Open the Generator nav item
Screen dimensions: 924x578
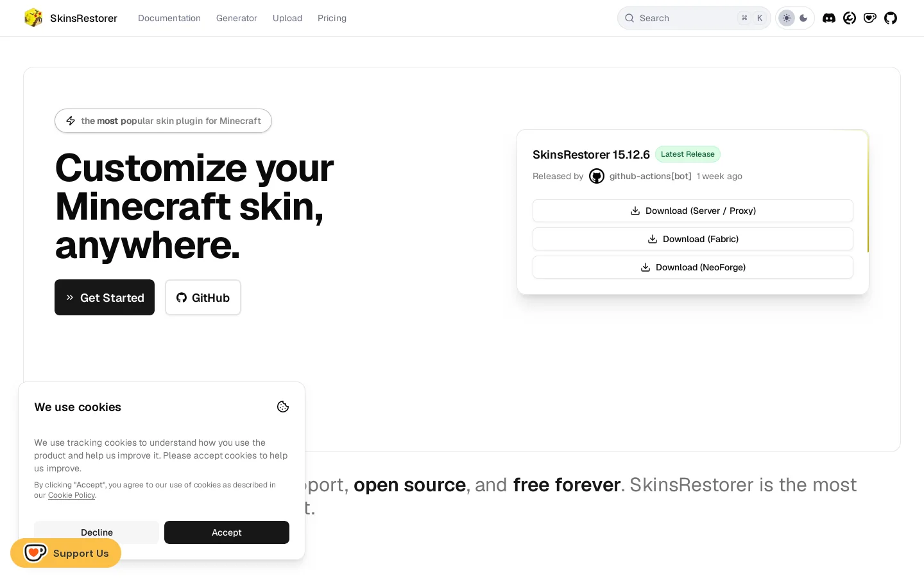(237, 18)
